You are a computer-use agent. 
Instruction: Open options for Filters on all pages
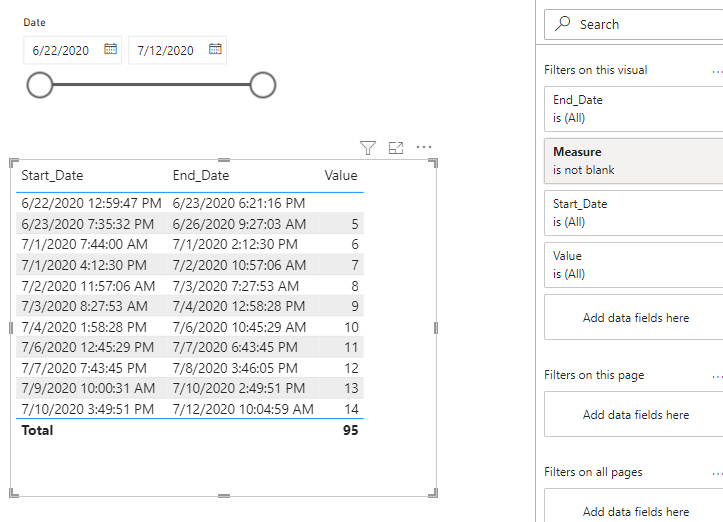tap(717, 474)
